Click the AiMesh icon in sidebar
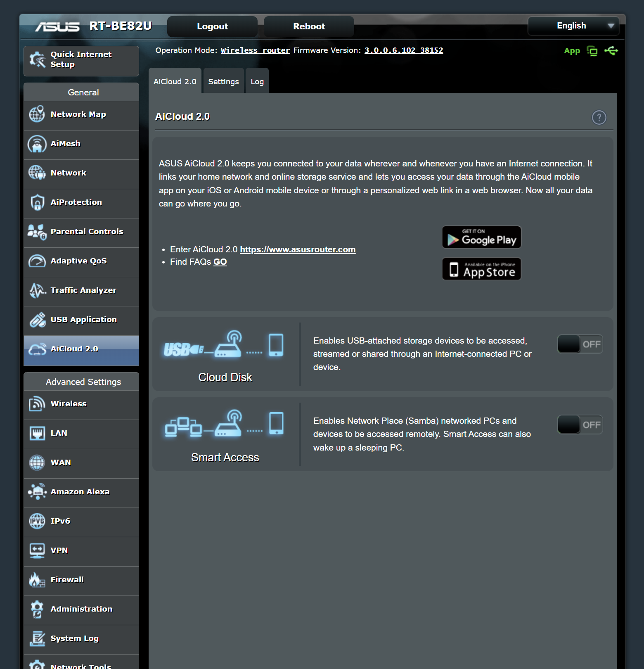644x669 pixels. click(37, 144)
